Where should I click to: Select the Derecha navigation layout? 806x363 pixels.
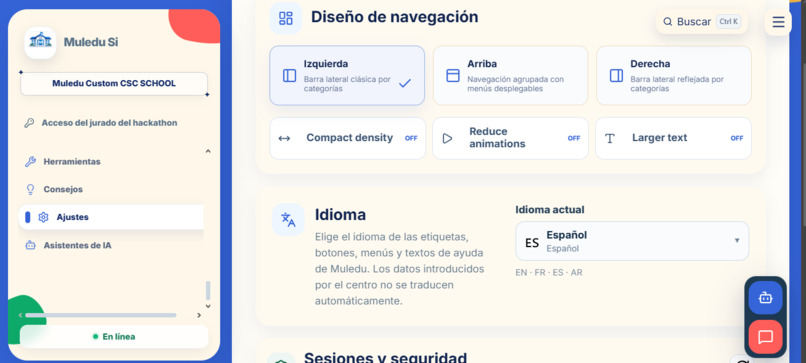pyautogui.click(x=673, y=76)
